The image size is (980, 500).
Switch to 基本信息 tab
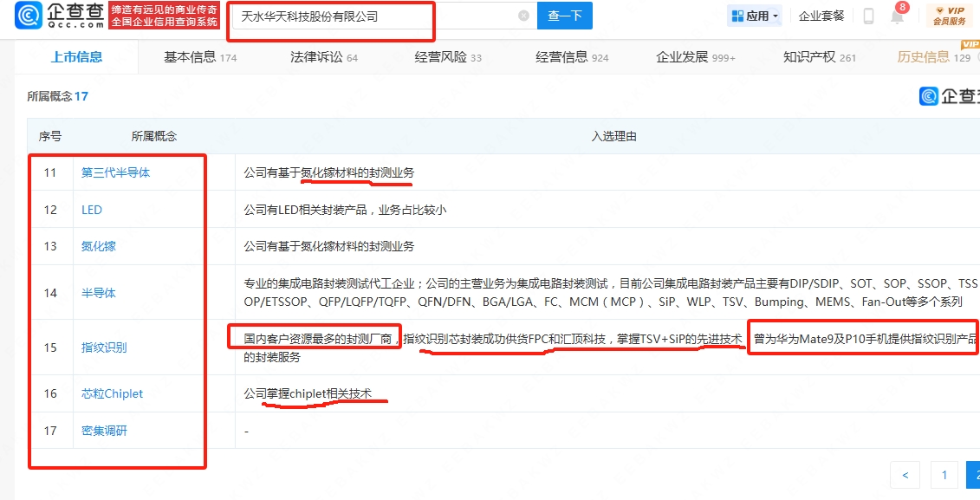tap(200, 57)
